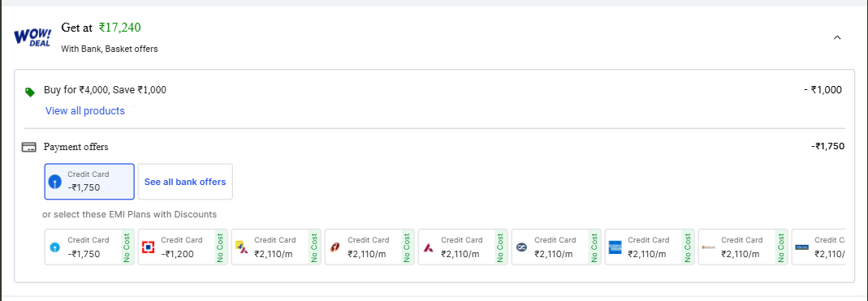
Task: Click the WOW! Deal logo
Action: click(x=32, y=37)
